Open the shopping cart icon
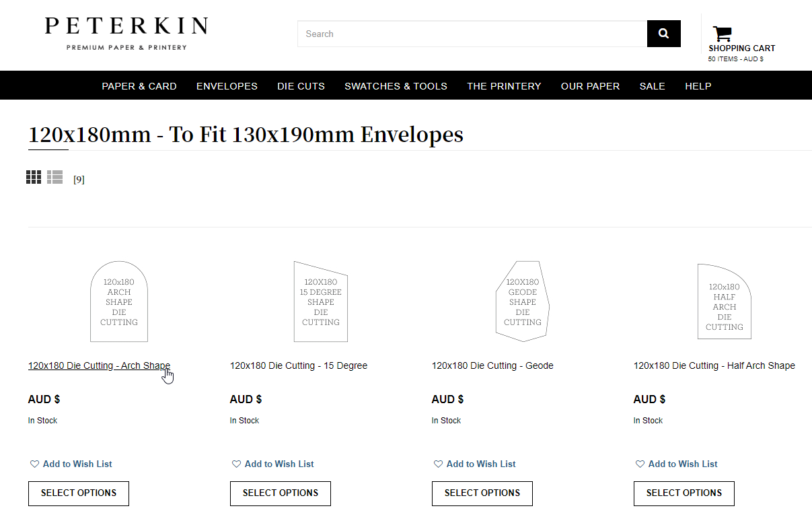The image size is (812, 529). point(722,34)
